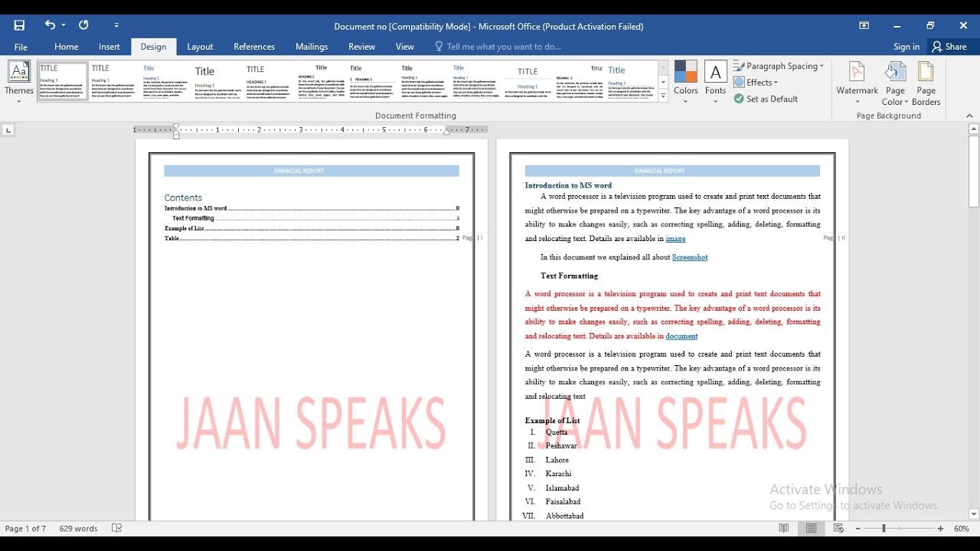Open the Page Color picker
Screen dimensions: 980x551
click(895, 83)
